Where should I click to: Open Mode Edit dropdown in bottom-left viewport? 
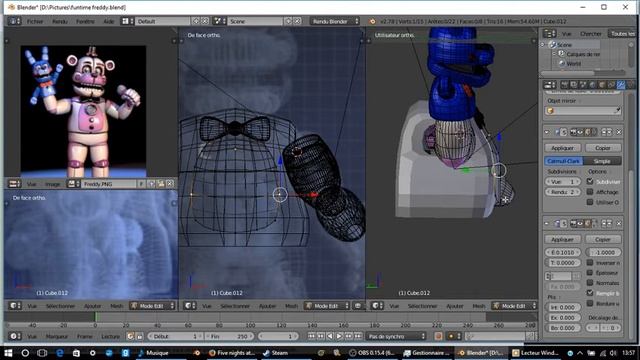[152, 306]
